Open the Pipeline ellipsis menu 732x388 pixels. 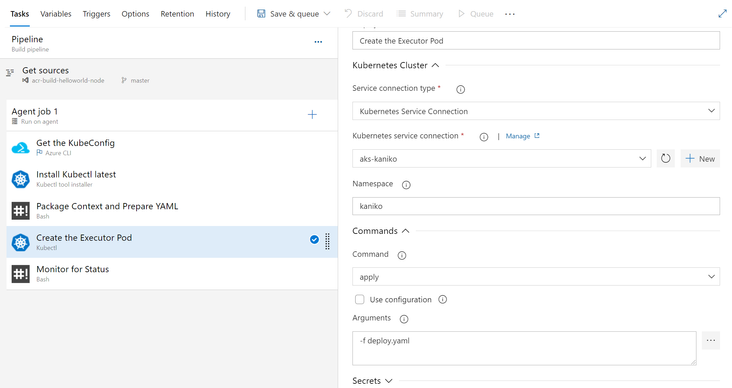click(x=318, y=42)
